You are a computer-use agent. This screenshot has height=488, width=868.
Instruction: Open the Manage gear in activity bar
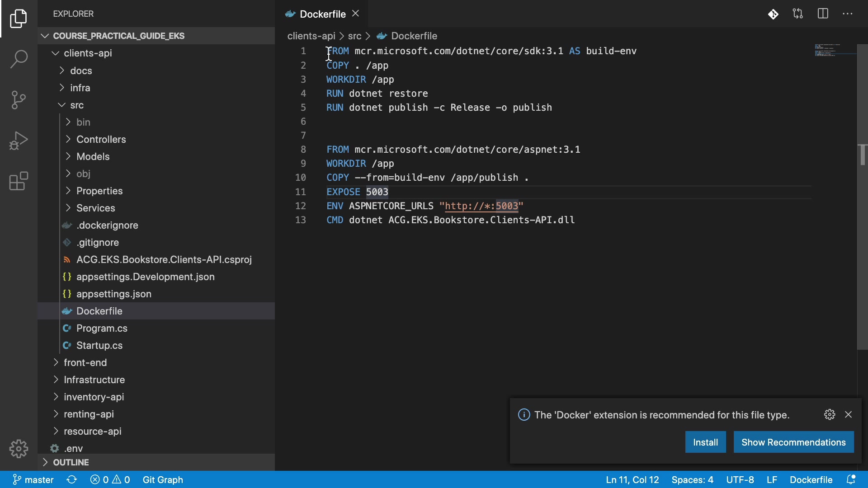point(19,449)
